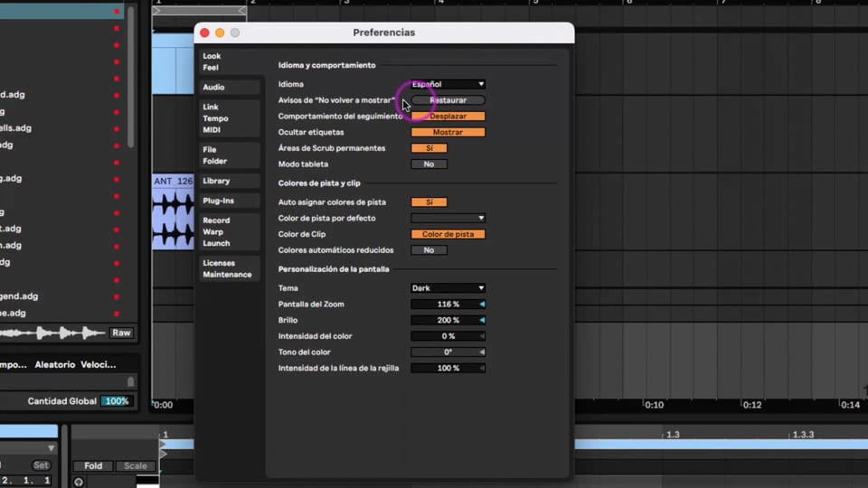The height and width of the screenshot is (488, 868).
Task: Toggle Modo tableta No button
Action: click(429, 164)
